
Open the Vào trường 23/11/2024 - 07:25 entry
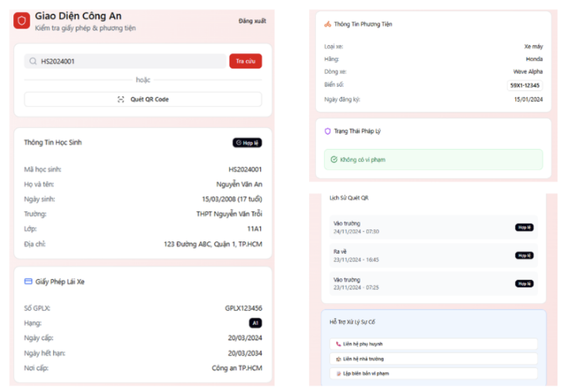point(433,284)
